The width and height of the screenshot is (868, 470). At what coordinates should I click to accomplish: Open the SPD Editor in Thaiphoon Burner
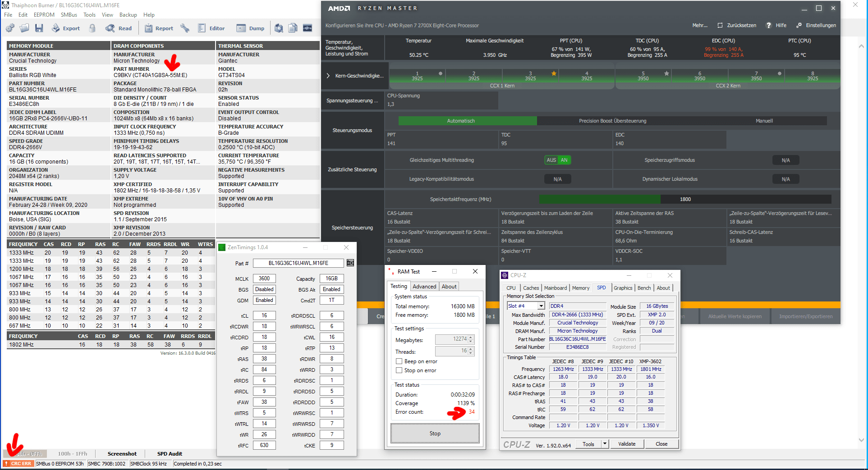coord(211,28)
